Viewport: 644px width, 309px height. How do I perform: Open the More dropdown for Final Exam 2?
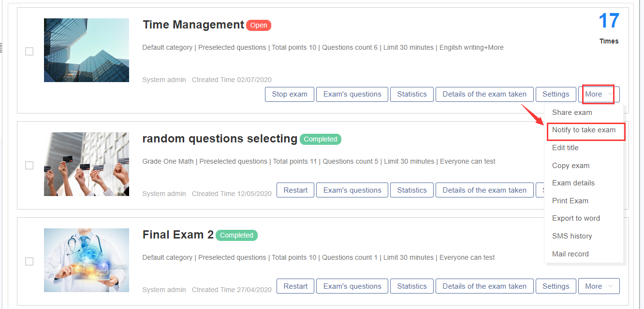599,286
